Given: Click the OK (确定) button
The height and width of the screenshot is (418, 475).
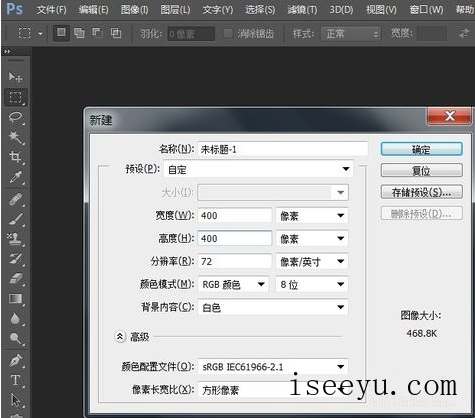Looking at the screenshot, I should (422, 149).
